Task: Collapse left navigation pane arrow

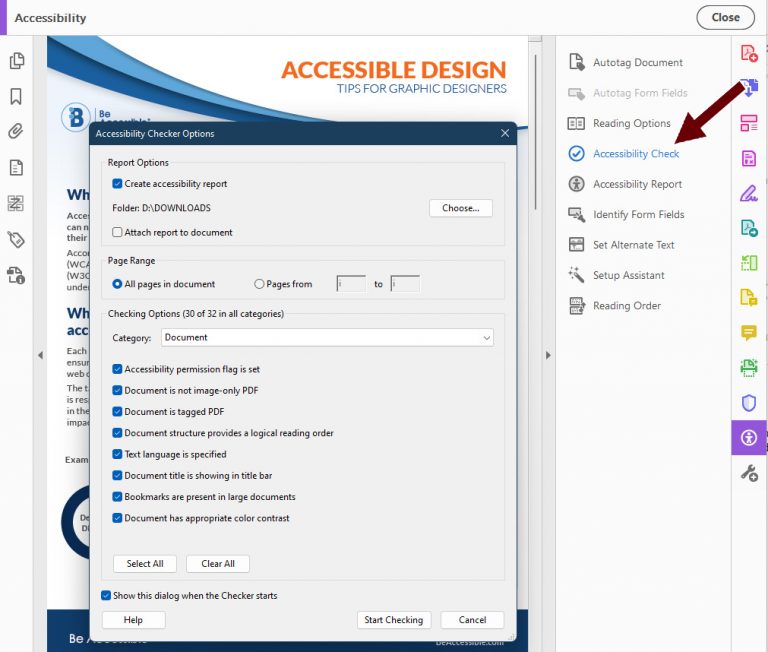Action: point(40,355)
